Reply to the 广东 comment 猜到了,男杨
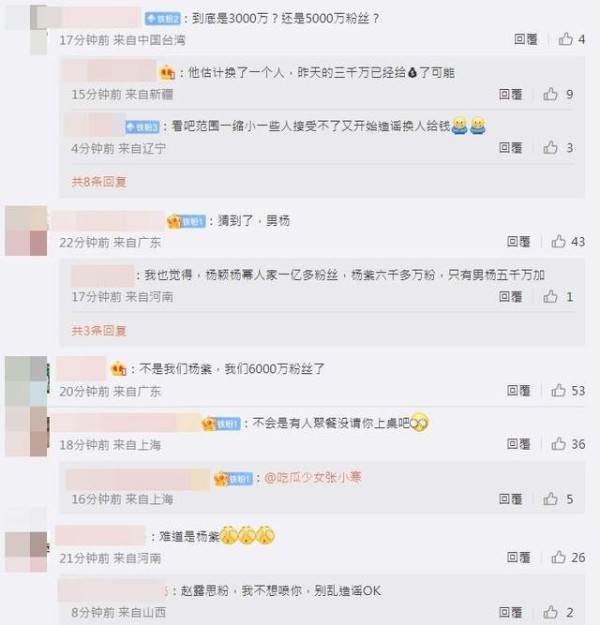The height and width of the screenshot is (625, 600). coord(518,242)
